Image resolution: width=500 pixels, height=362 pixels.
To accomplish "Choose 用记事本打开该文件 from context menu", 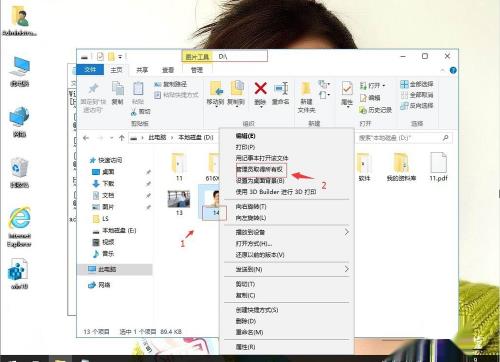I will point(262,158).
